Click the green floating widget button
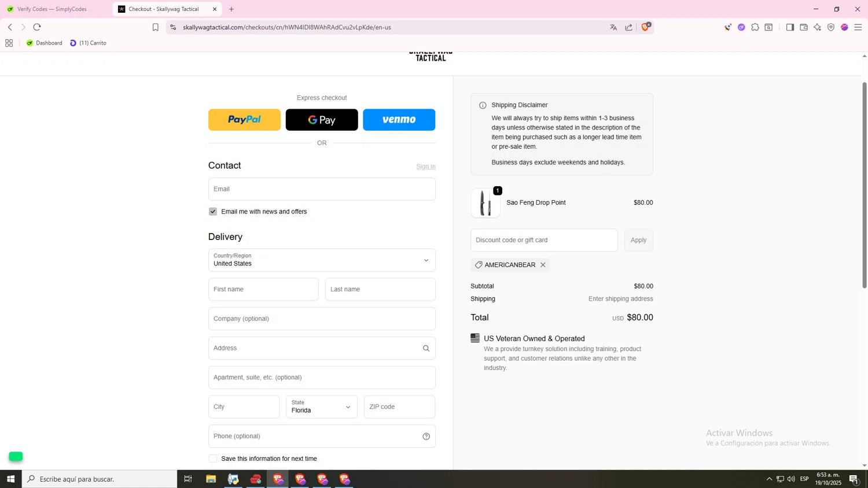Screen dimensions: 868x488 [x=16, y=457]
